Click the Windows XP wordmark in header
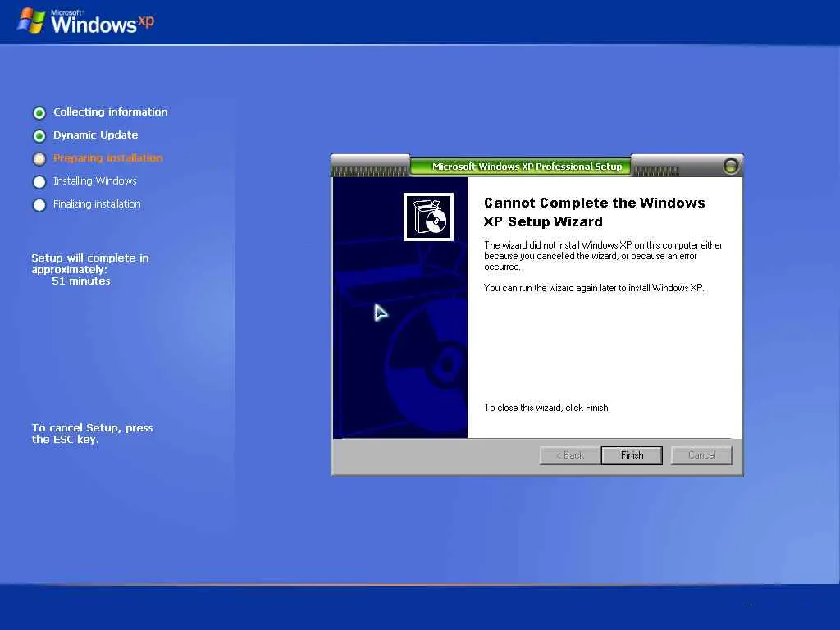This screenshot has height=630, width=840. tap(103, 22)
